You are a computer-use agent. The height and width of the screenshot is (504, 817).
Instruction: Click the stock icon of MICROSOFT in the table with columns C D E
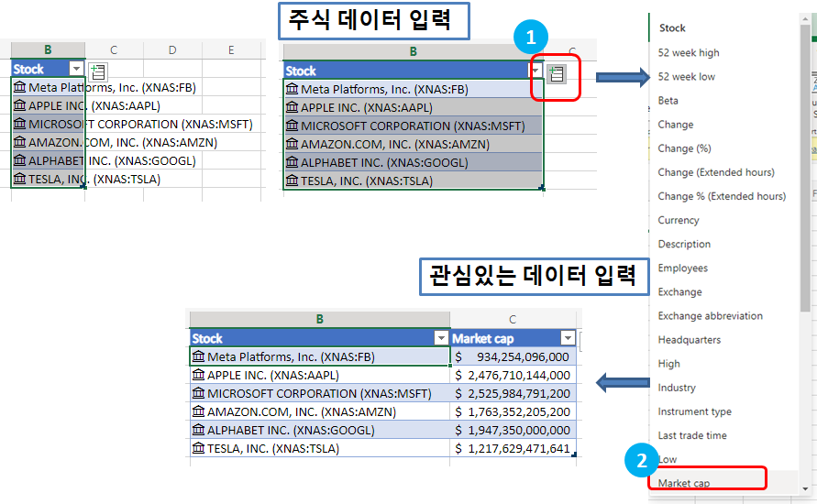(20, 124)
